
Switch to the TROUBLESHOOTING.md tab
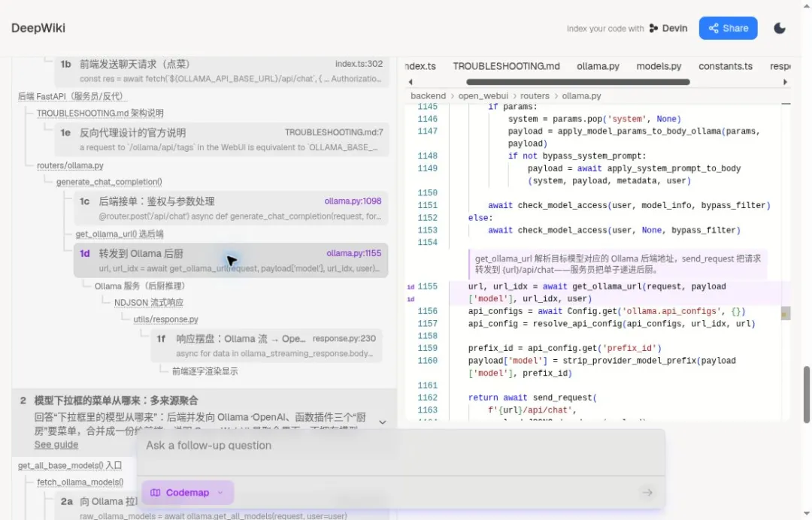pyautogui.click(x=506, y=66)
